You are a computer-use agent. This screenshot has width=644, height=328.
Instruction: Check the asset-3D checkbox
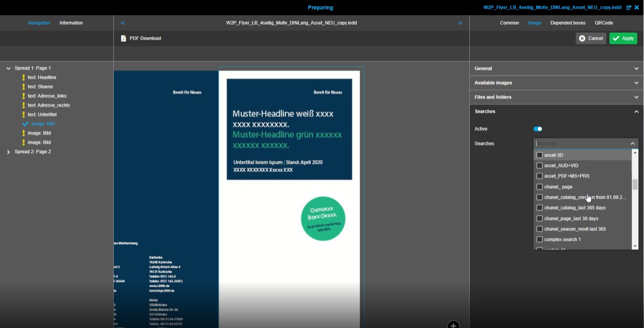tap(539, 155)
